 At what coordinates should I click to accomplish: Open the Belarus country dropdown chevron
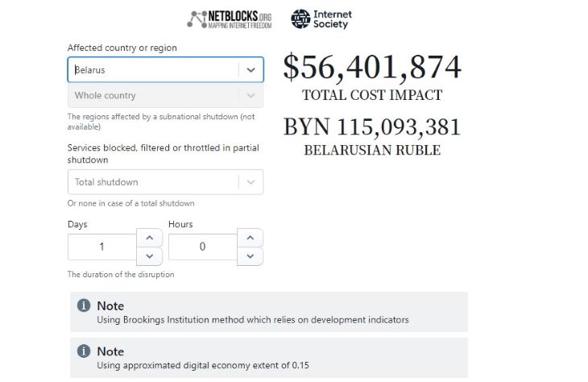click(x=251, y=70)
